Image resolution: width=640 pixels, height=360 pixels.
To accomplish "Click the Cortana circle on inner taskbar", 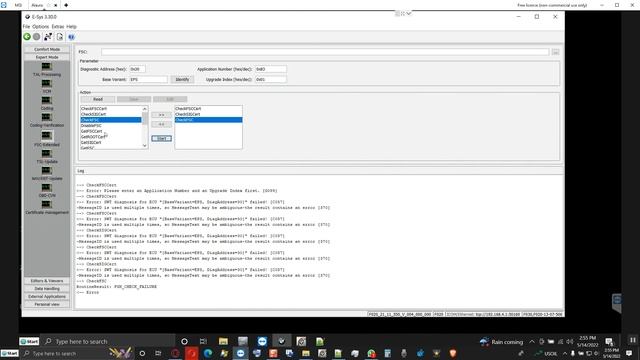I will pos(184,341).
